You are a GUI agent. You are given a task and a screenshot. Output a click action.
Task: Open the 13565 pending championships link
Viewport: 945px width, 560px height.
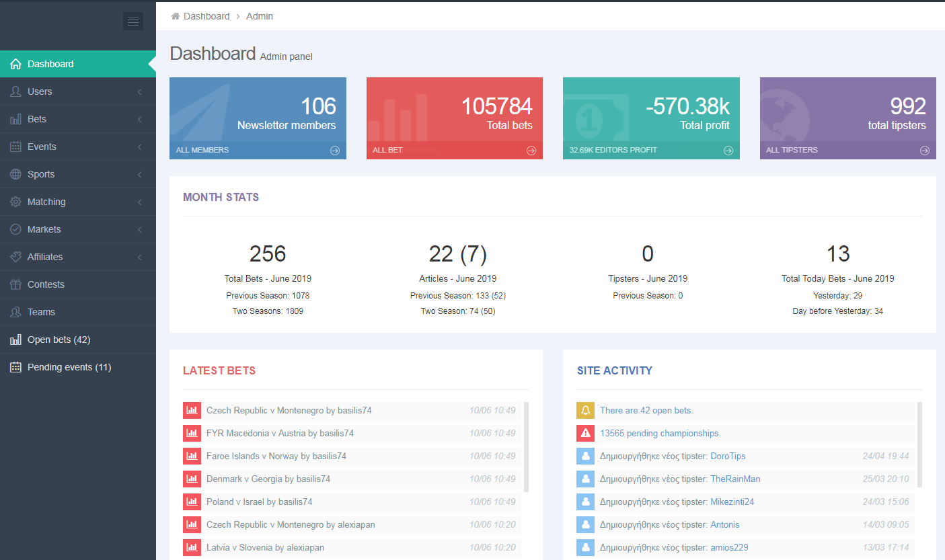pos(660,433)
